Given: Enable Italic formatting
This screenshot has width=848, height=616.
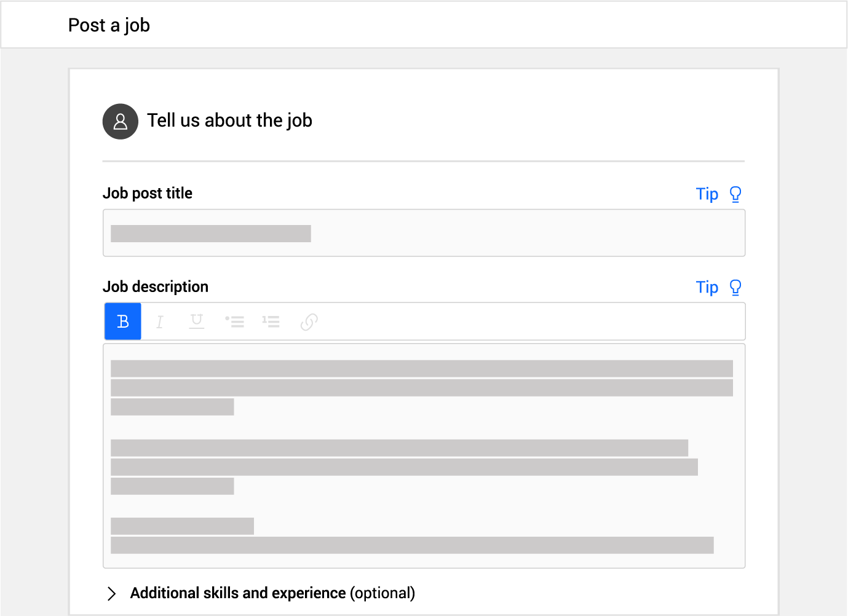Looking at the screenshot, I should pyautogui.click(x=159, y=321).
